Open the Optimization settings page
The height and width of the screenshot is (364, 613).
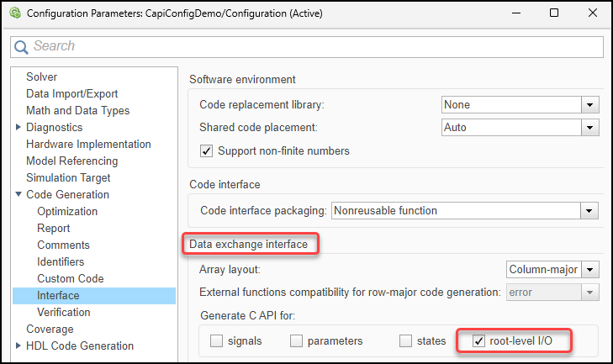67,212
